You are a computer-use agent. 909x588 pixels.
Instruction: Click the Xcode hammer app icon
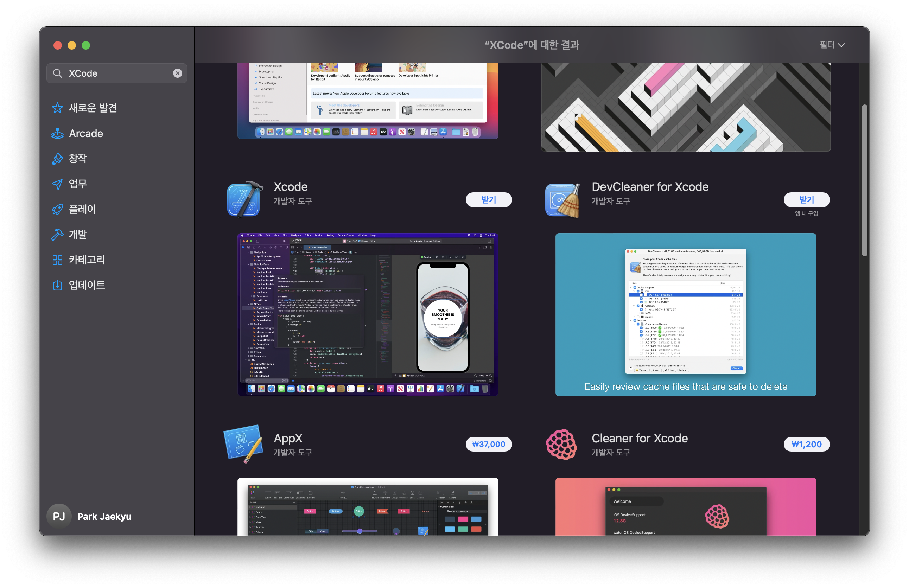[245, 199]
